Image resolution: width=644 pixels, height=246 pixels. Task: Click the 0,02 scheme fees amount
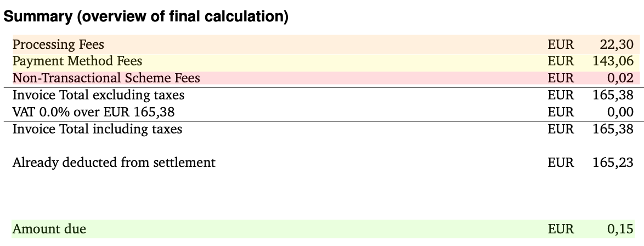point(620,78)
